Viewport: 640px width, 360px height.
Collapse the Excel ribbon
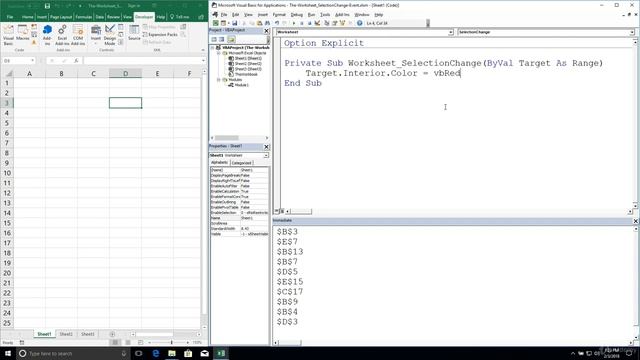[x=203, y=50]
